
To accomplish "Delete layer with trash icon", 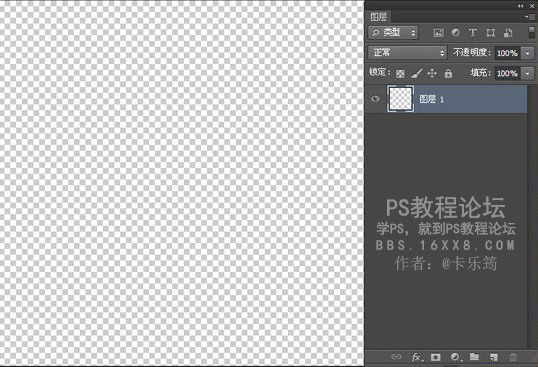I will pyautogui.click(x=513, y=357).
